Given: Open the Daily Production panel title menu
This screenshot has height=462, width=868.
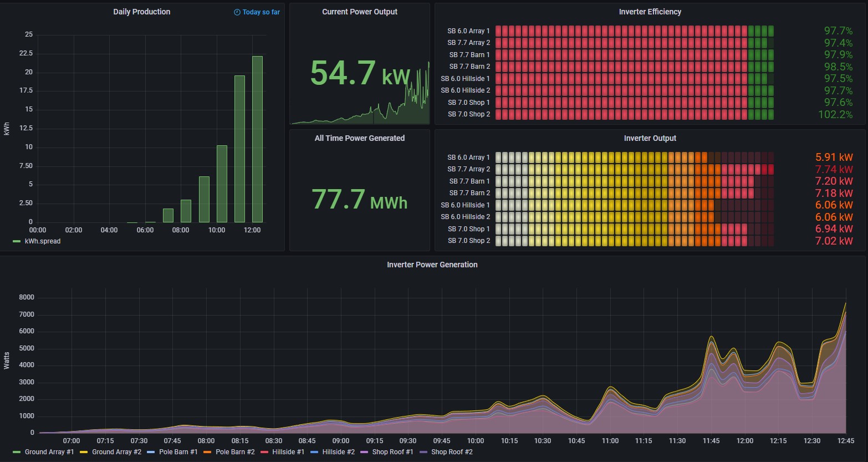Looking at the screenshot, I should tap(141, 12).
